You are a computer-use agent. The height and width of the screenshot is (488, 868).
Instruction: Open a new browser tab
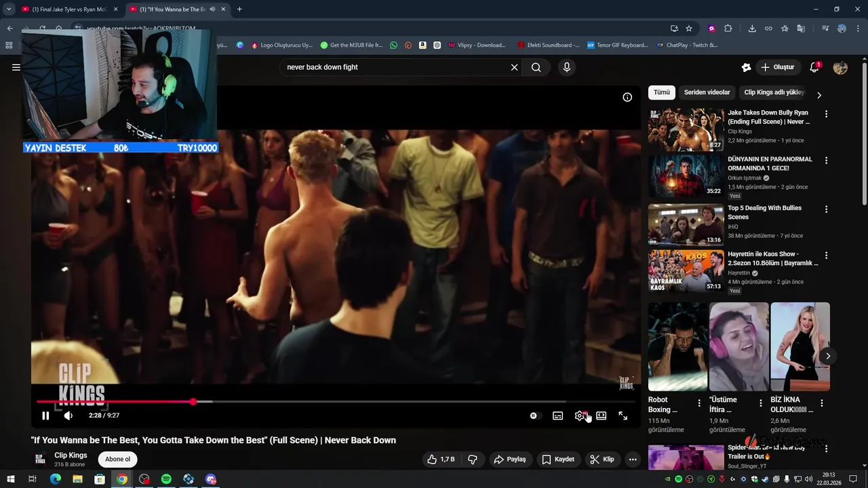(239, 9)
